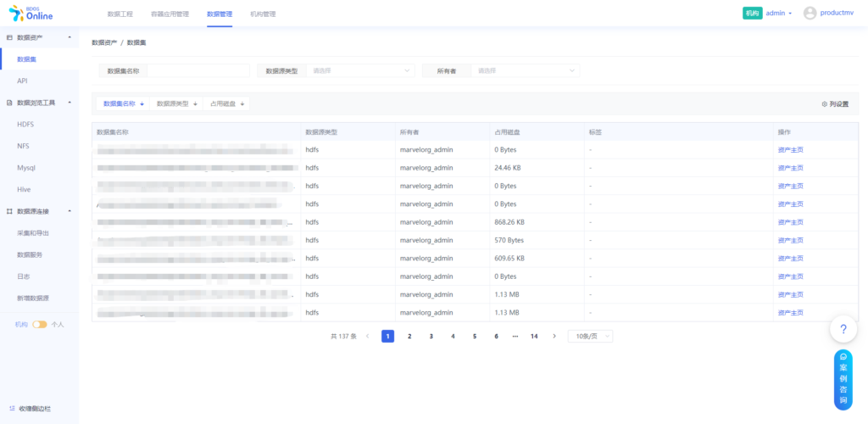
Task: Click the pagination ellipsis jump button
Action: click(x=515, y=336)
